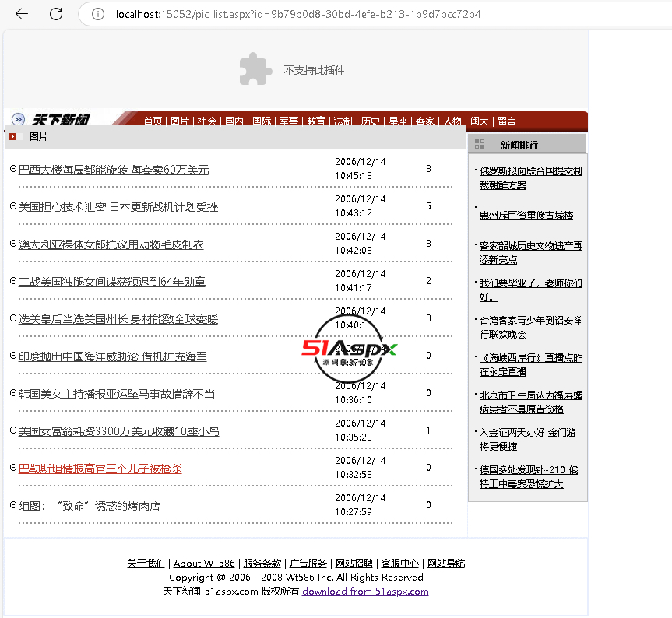Click the red arrow icon beside 图片
The width and height of the screenshot is (672, 618).
(x=13, y=137)
